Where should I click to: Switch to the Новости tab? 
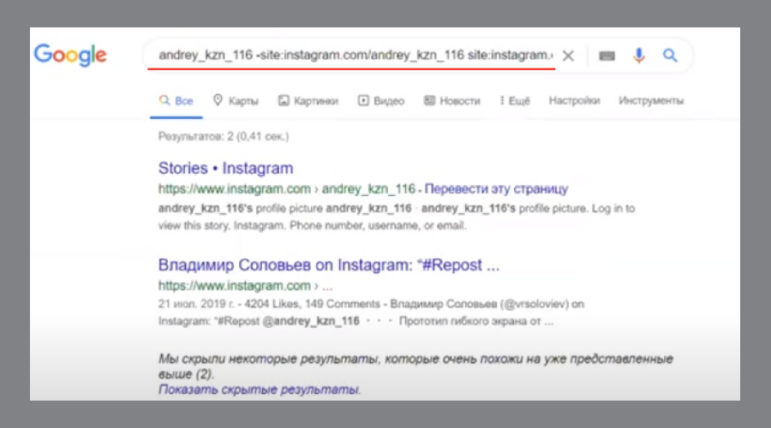459,101
